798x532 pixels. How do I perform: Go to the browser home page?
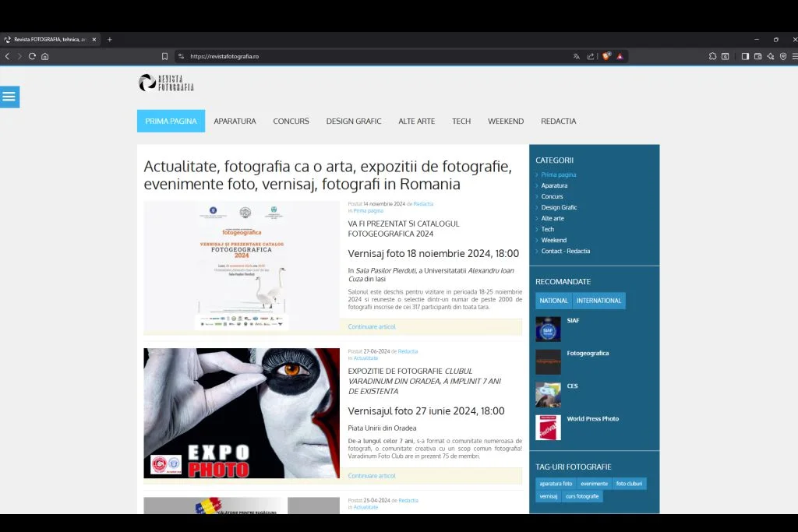(x=45, y=56)
